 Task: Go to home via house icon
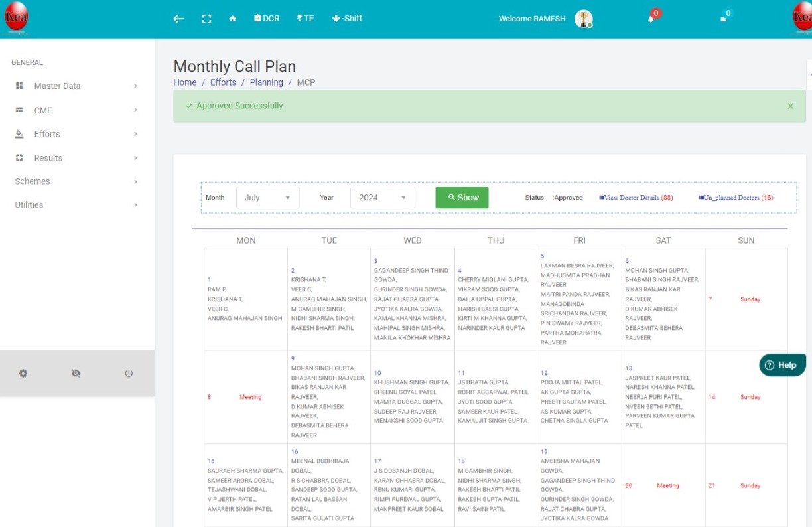pos(232,19)
